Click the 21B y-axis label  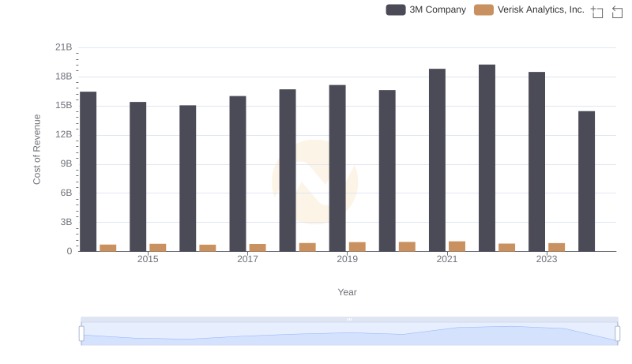pos(64,47)
